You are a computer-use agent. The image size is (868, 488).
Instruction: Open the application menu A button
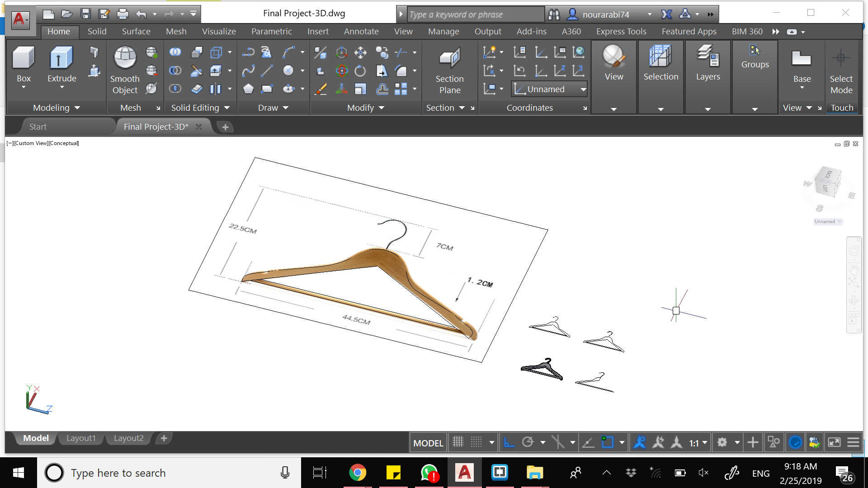(x=19, y=19)
